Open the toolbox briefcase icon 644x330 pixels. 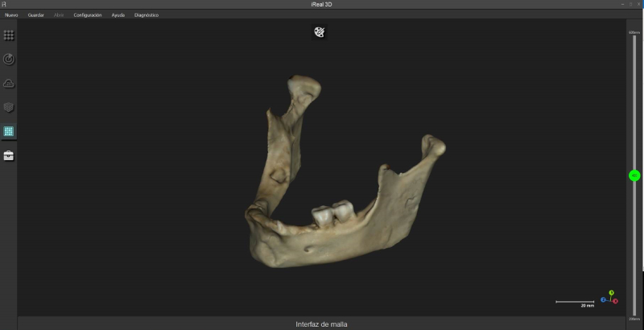9,155
